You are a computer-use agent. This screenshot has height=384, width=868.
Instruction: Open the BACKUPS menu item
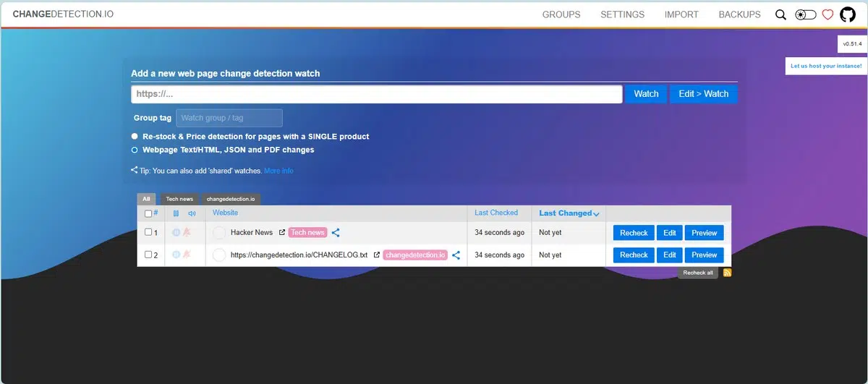(x=739, y=14)
